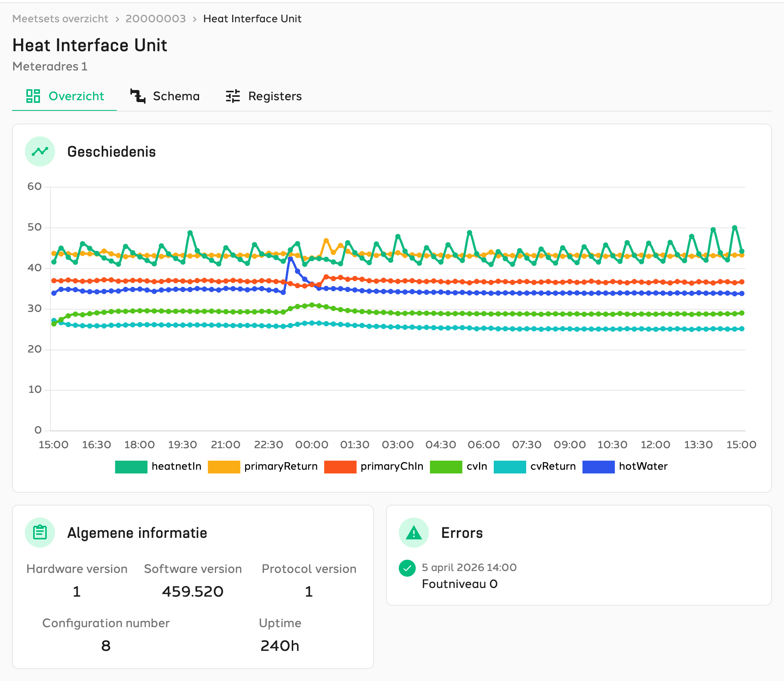Click the Geschiedenis heading
784x681 pixels.
coord(112,152)
